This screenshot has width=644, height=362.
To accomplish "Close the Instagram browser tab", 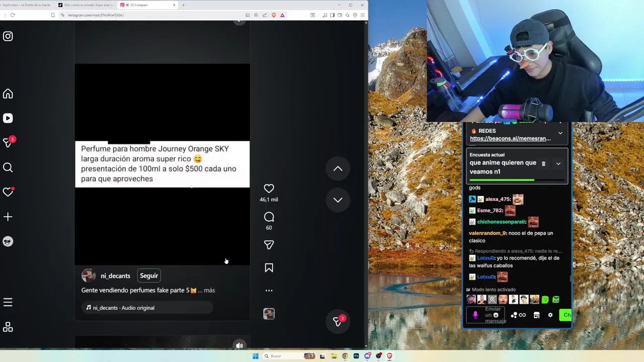I will (174, 5).
